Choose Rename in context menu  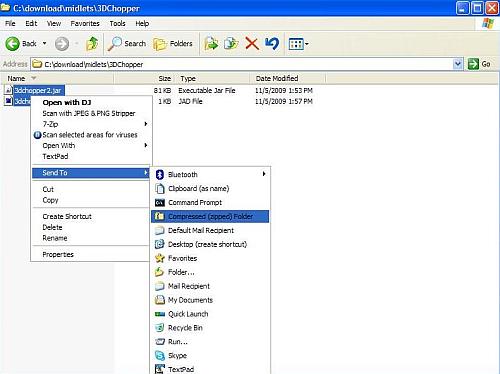[x=91, y=238]
